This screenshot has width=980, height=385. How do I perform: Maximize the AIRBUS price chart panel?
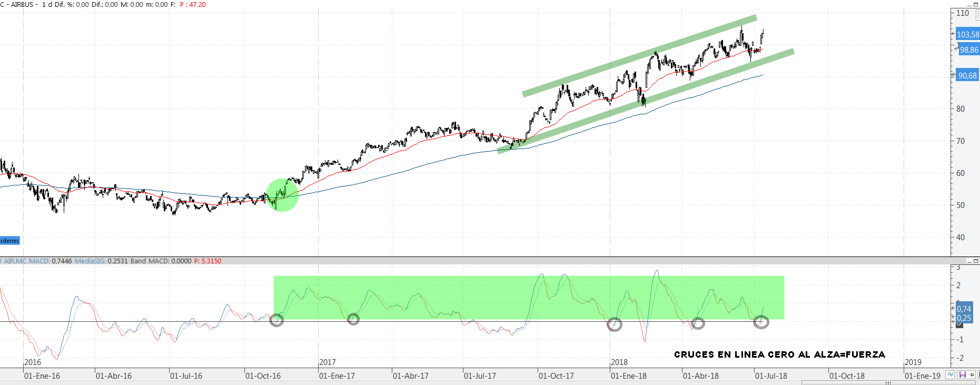tap(976, 4)
